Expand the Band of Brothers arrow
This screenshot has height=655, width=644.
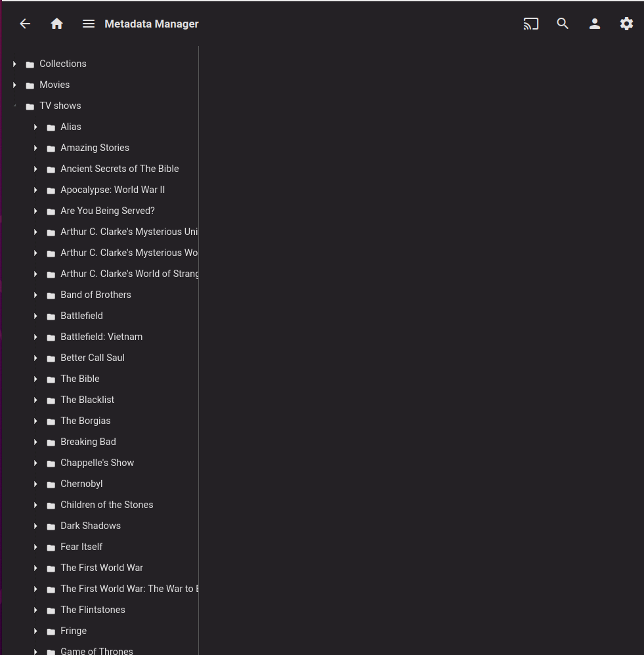point(35,295)
